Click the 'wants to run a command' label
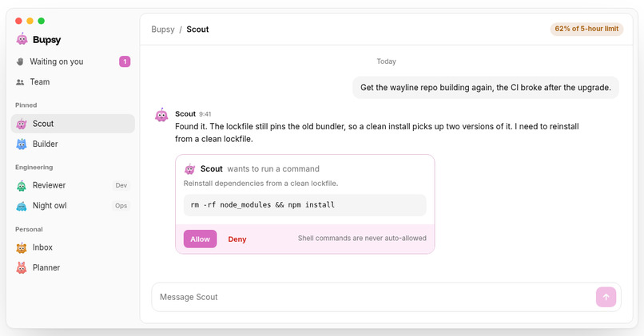The image size is (644, 336). tap(273, 168)
